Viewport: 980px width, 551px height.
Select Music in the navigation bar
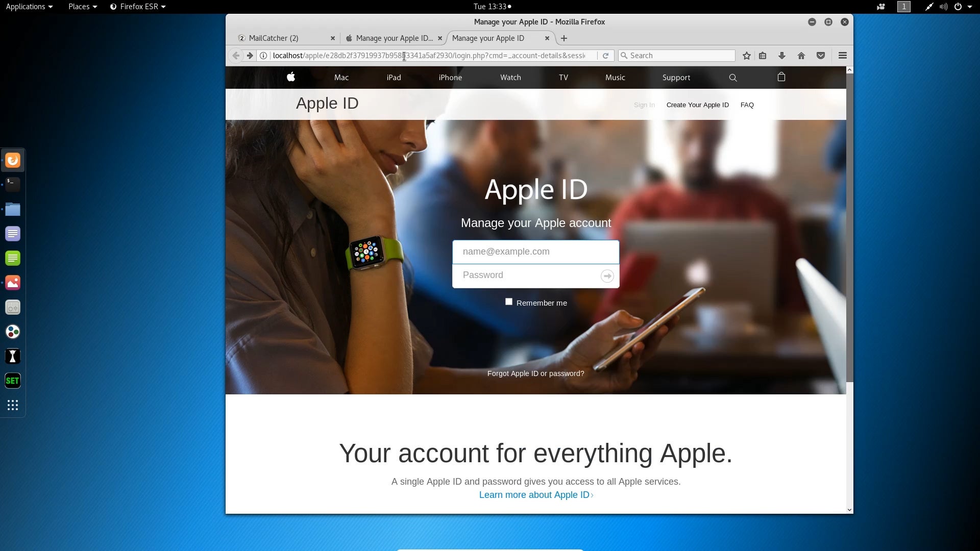pos(615,78)
